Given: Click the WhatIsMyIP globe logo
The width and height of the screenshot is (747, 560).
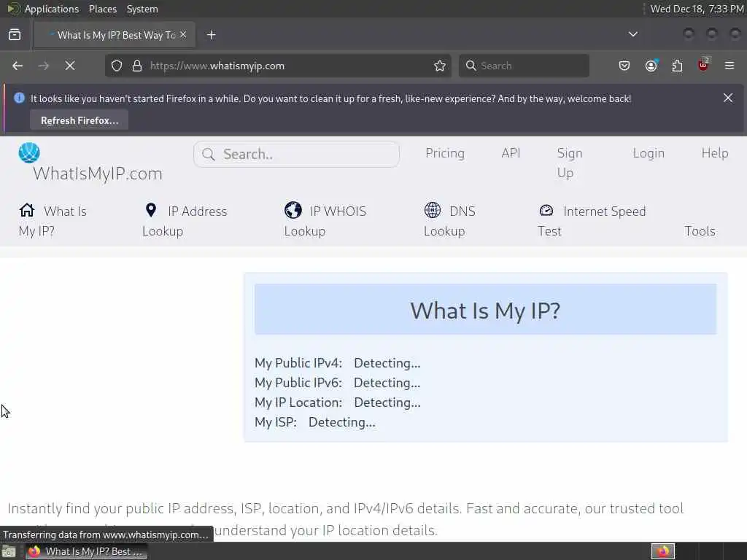Looking at the screenshot, I should [x=29, y=153].
